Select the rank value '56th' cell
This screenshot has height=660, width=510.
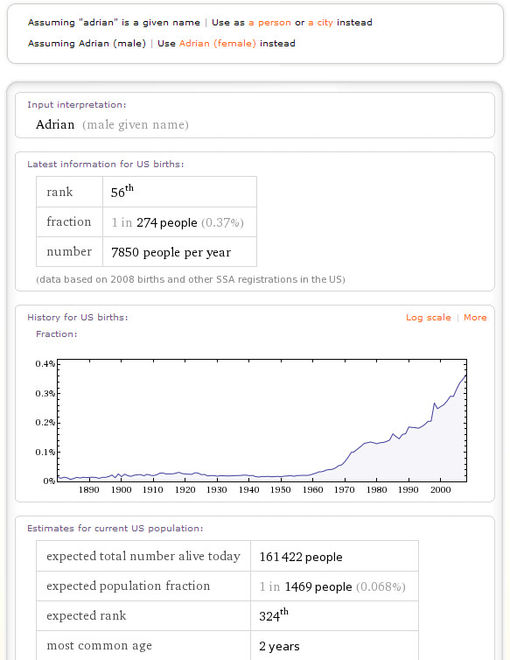(x=180, y=192)
